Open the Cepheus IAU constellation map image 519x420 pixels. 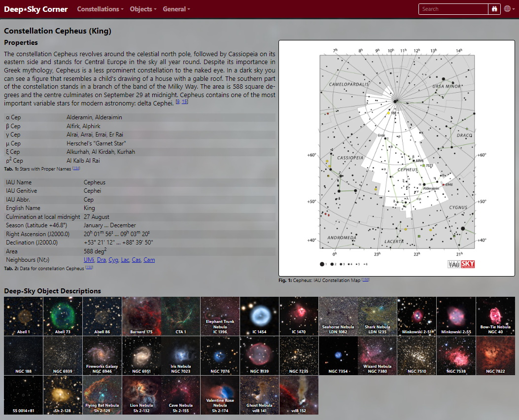[397, 158]
